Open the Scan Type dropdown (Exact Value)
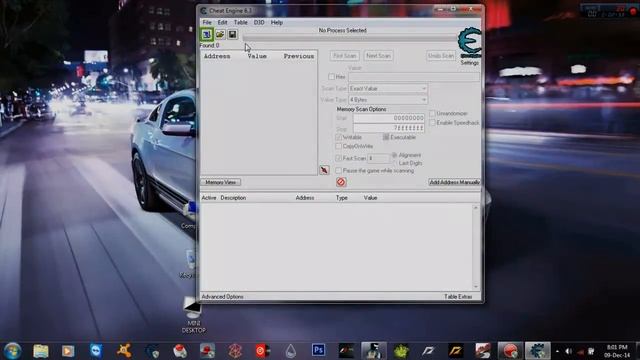The image size is (640, 360). [388, 89]
